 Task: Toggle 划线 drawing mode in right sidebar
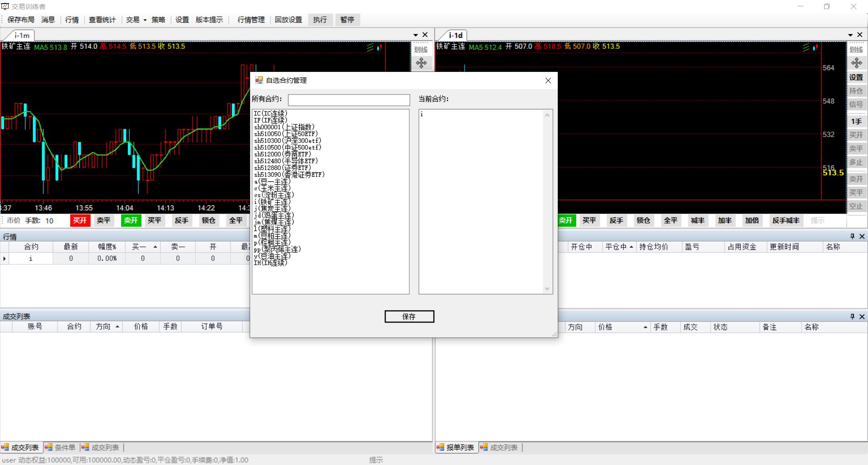[856, 49]
